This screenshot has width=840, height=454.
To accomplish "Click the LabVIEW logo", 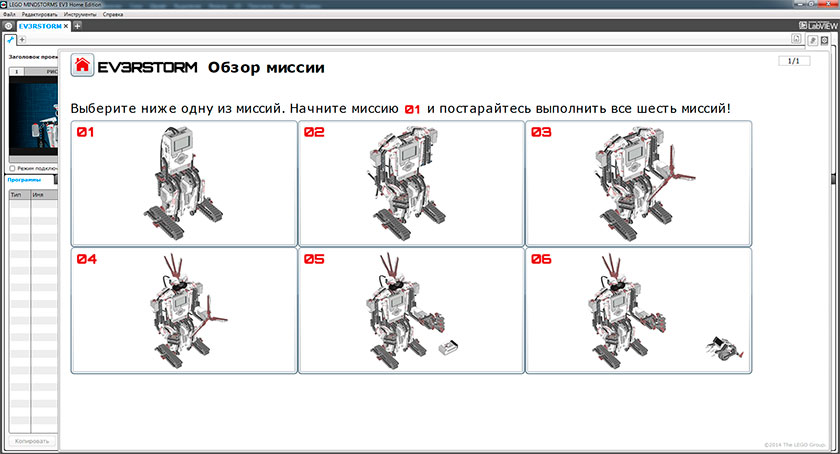I will tap(818, 25).
